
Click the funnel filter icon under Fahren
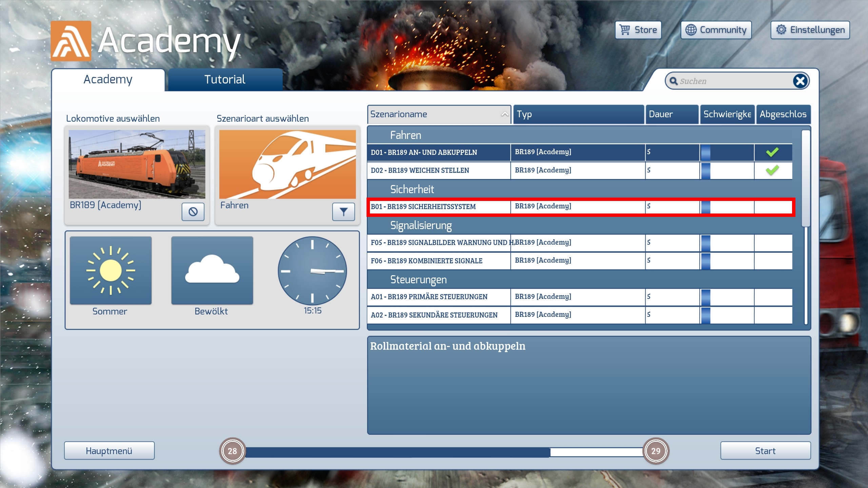tap(343, 212)
